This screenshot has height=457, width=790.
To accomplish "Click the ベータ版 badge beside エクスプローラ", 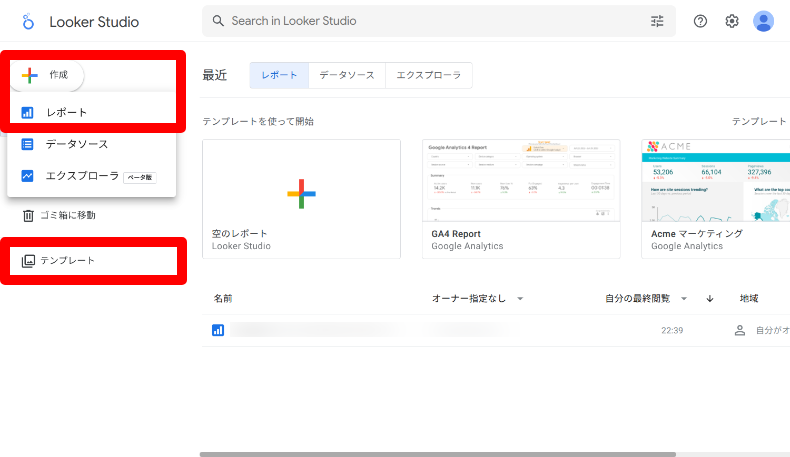I will (140, 177).
